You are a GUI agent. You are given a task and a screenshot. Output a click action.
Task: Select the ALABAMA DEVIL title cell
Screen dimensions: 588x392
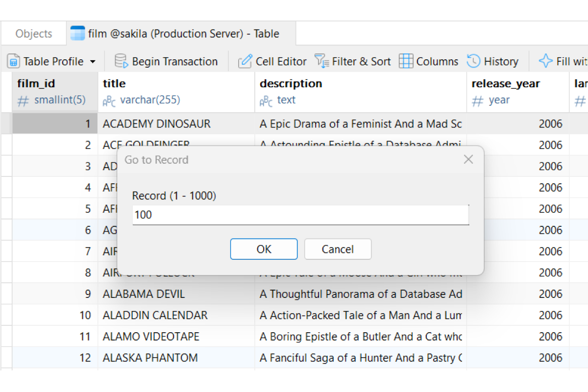pyautogui.click(x=176, y=294)
